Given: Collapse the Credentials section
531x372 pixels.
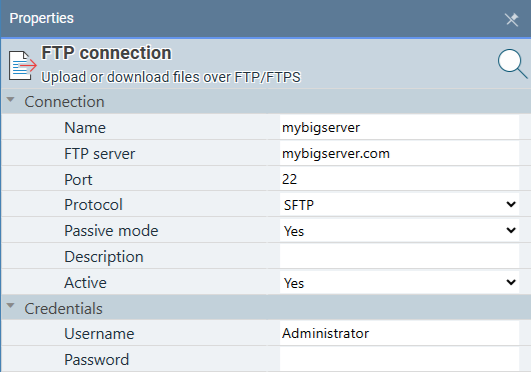Looking at the screenshot, I should point(11,306).
